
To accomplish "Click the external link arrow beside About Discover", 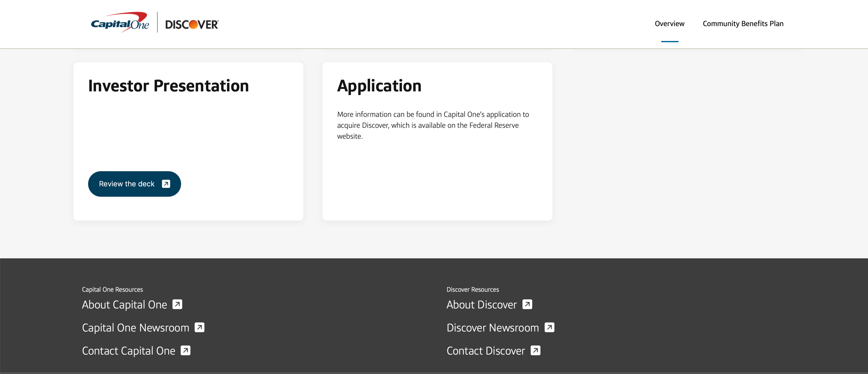I will click(527, 304).
